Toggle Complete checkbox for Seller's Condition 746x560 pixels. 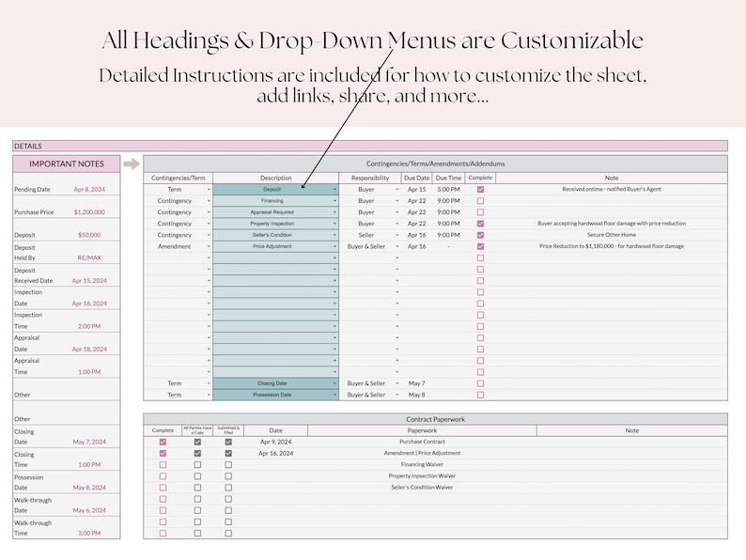pyautogui.click(x=480, y=235)
